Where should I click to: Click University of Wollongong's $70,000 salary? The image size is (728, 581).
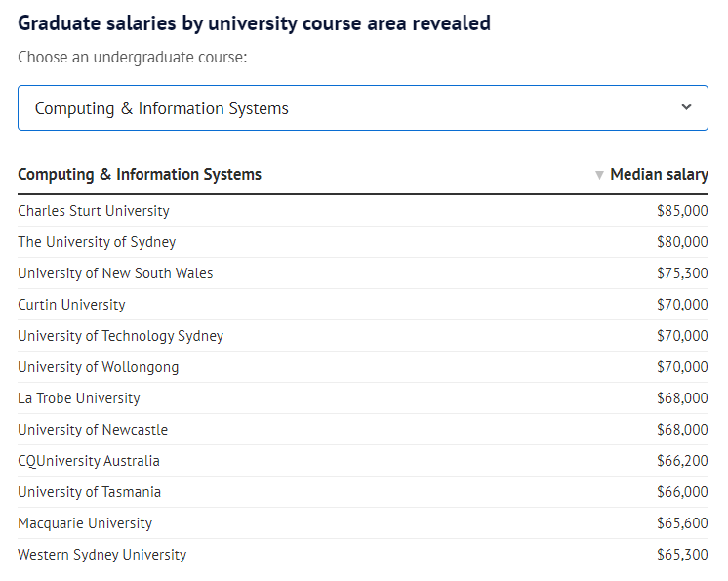pos(682,367)
